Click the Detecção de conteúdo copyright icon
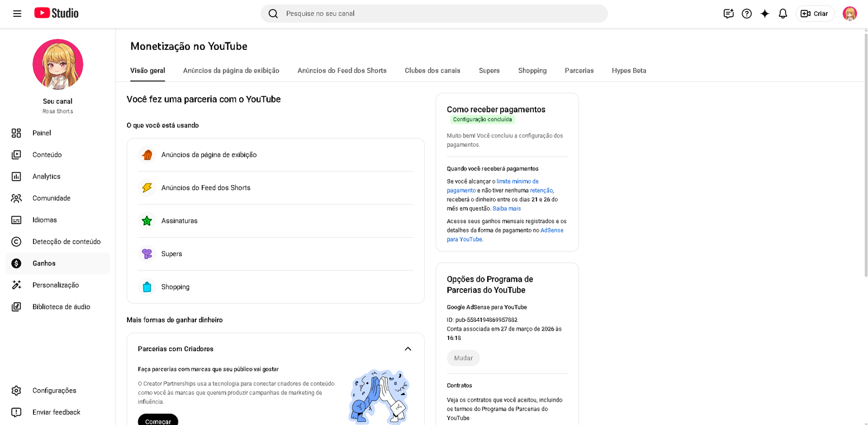This screenshot has width=868, height=425. pos(16,242)
